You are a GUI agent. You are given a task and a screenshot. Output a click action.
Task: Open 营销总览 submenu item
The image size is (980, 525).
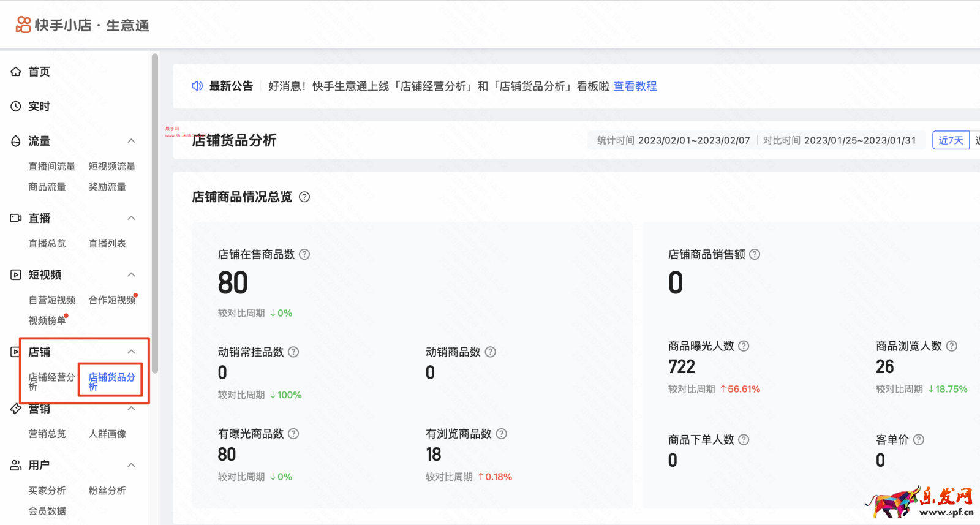pyautogui.click(x=47, y=434)
